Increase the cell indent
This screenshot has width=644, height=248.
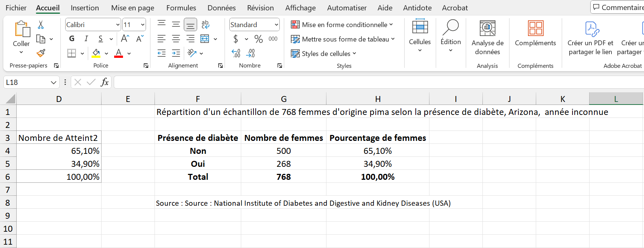(x=176, y=53)
